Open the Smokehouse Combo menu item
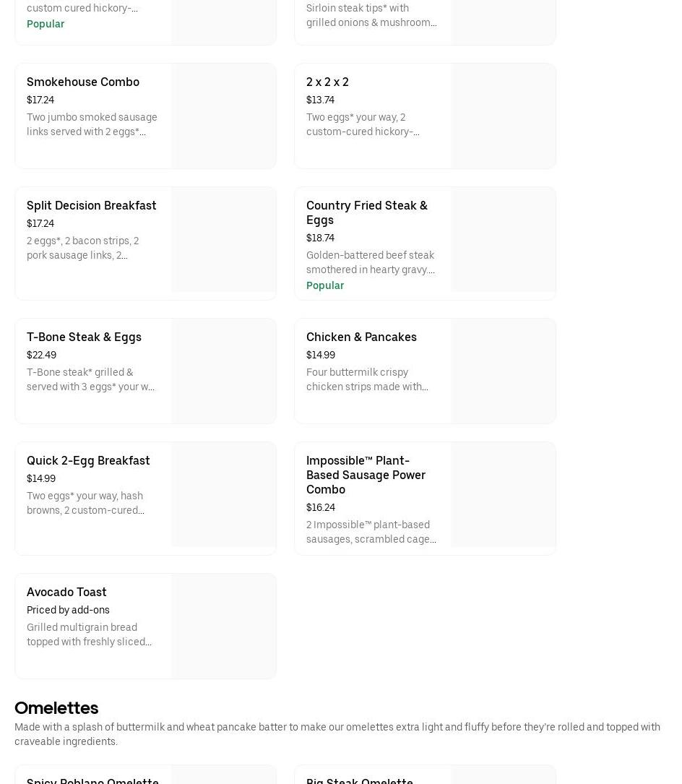 tap(83, 82)
